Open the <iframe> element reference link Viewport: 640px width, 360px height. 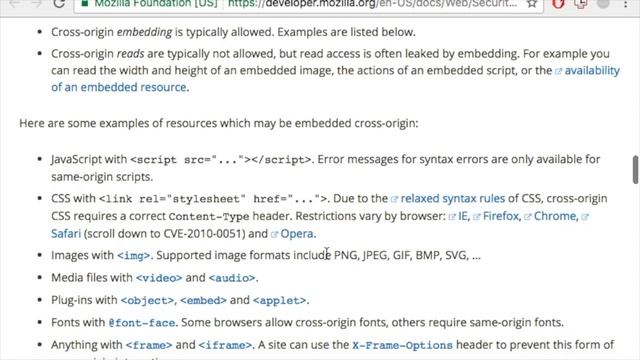[x=225, y=345]
